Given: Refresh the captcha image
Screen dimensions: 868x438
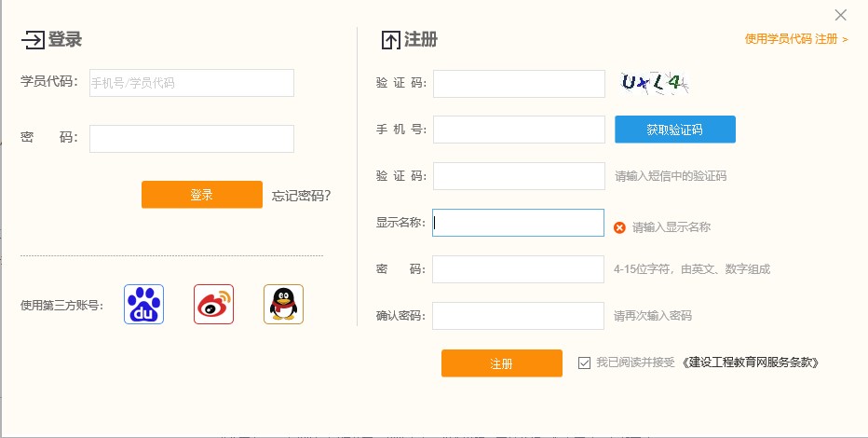Looking at the screenshot, I should click(656, 84).
